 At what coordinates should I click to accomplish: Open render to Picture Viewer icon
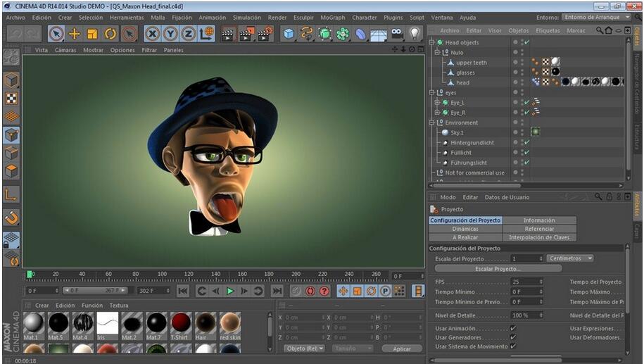click(x=246, y=34)
